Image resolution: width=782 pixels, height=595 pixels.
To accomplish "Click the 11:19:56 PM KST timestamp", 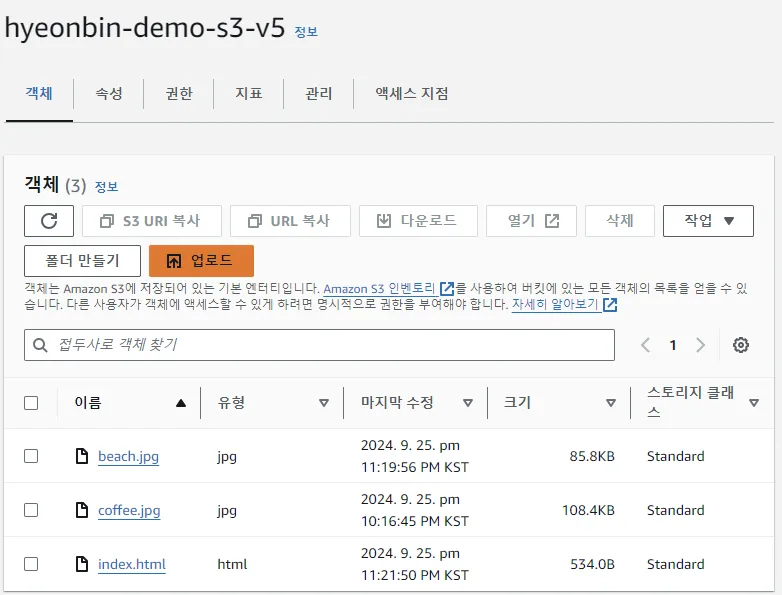I will (x=415, y=467).
